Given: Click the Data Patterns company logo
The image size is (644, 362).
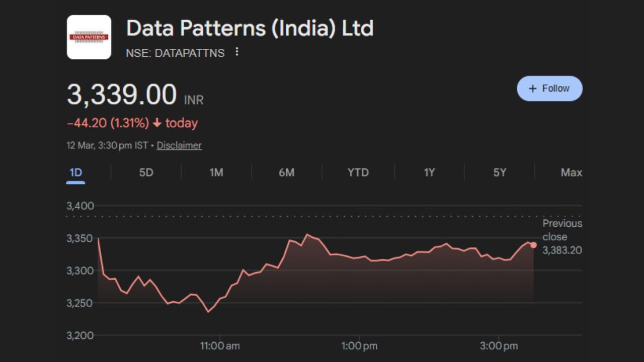Looking at the screenshot, I should click(89, 37).
